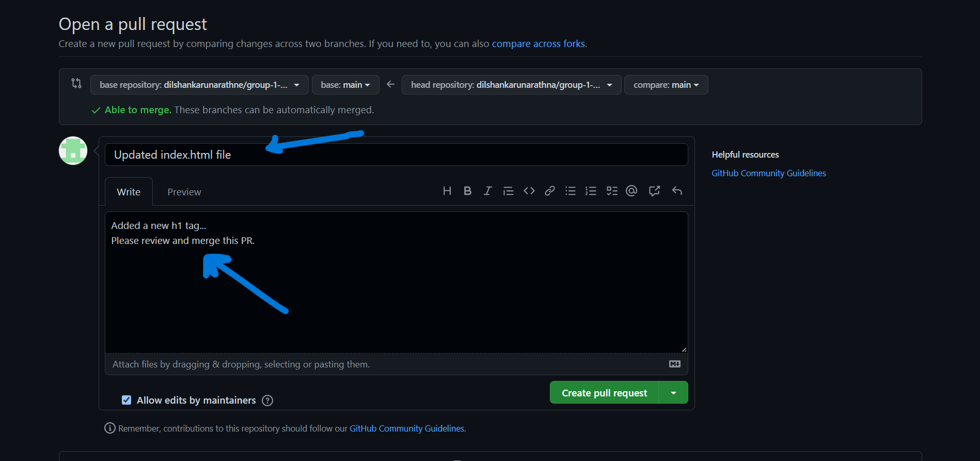Open GitHub Community Guidelines under Helpful resources

769,173
